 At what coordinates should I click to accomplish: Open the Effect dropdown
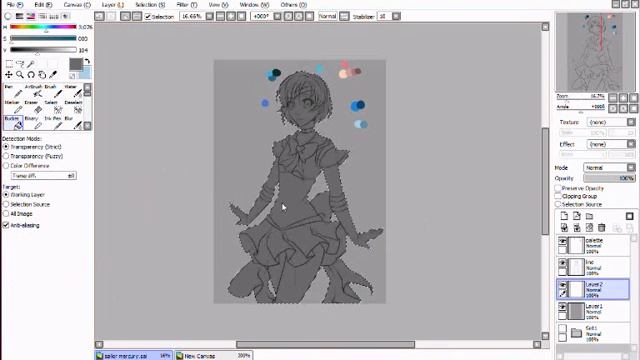coord(631,144)
